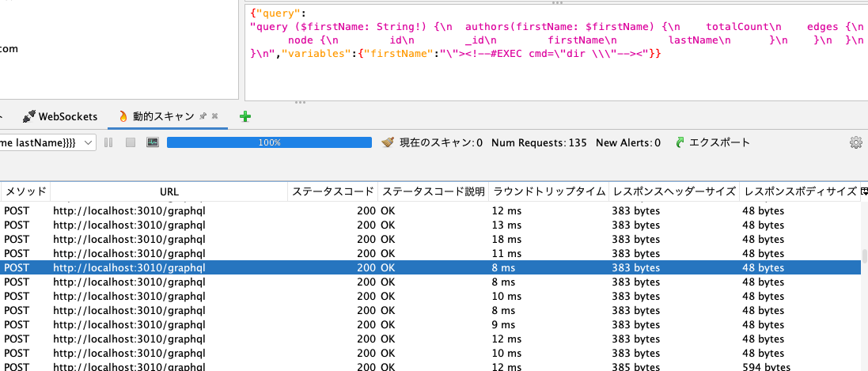868x371 pixels.
Task: Click the エクスポート button label
Action: tap(719, 143)
